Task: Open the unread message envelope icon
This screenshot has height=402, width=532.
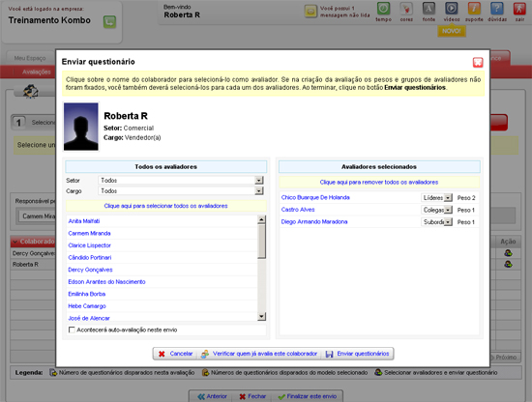Action: pyautogui.click(x=310, y=12)
